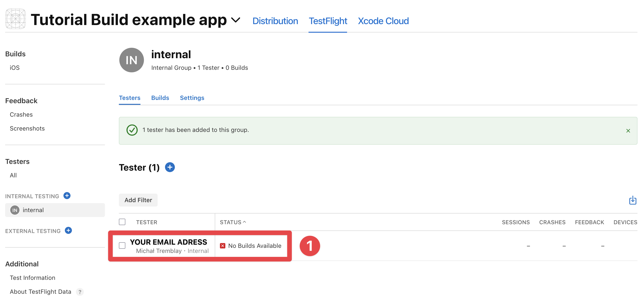This screenshot has width=644, height=300.
Task: Open the app name dropdown chevron
Action: pos(235,20)
